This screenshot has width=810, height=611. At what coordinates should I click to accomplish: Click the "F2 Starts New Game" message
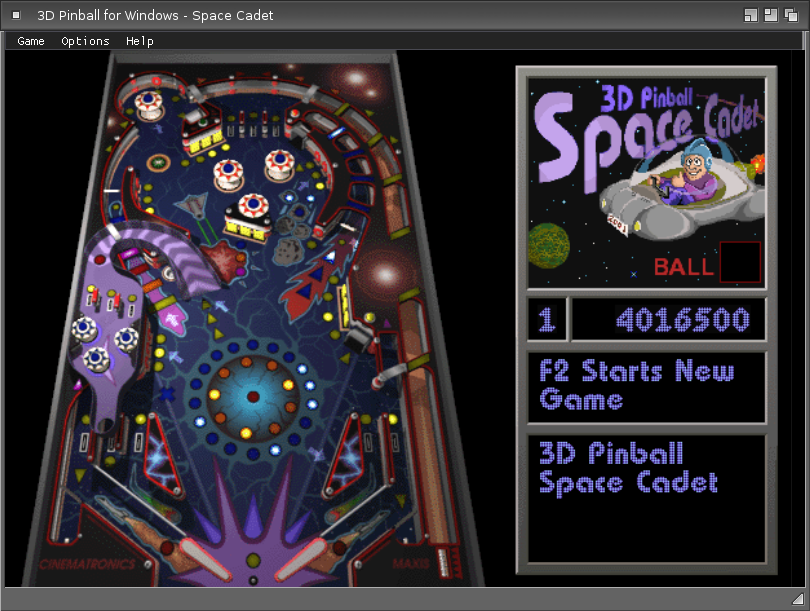pos(636,385)
